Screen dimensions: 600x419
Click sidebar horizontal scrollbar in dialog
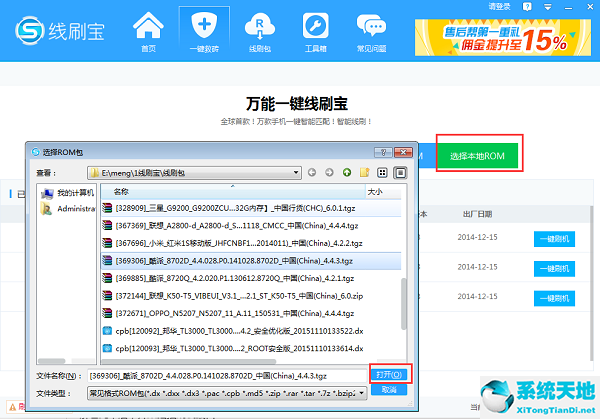[x=52, y=361]
